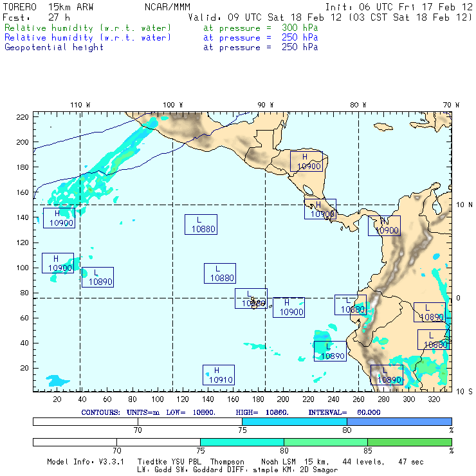
Task: Click the 'H 10900' box over Honduras and Nicaragua
Action: (x=306, y=161)
